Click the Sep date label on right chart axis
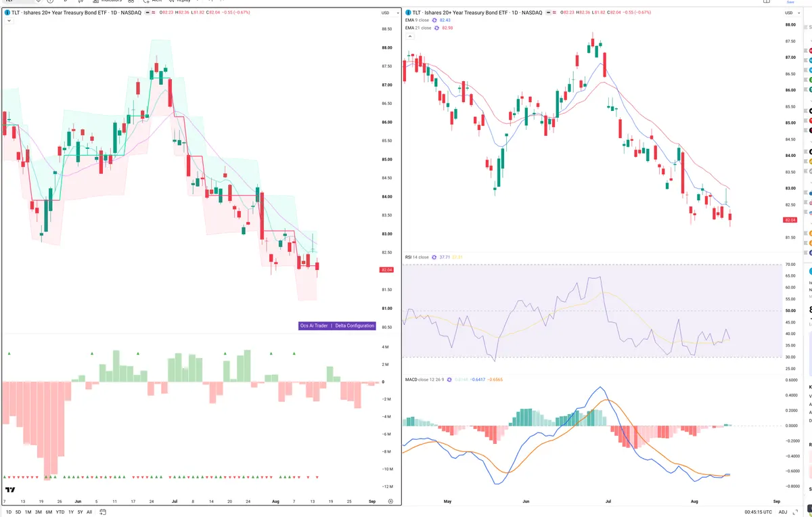Image resolution: width=812 pixels, height=517 pixels. click(777, 502)
